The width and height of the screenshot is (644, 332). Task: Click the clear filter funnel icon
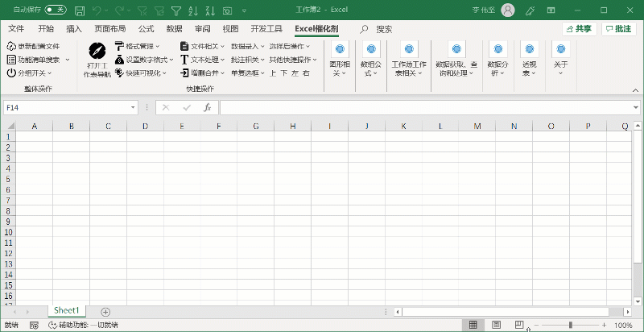click(x=142, y=10)
